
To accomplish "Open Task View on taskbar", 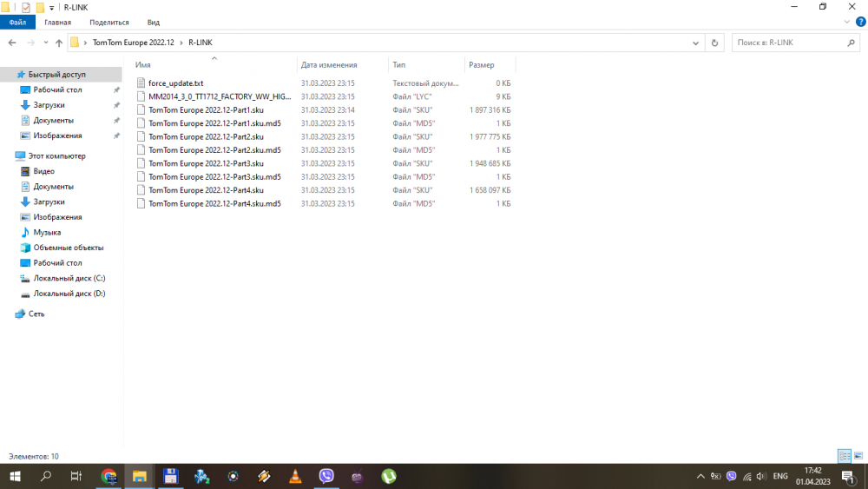I will 76,476.
